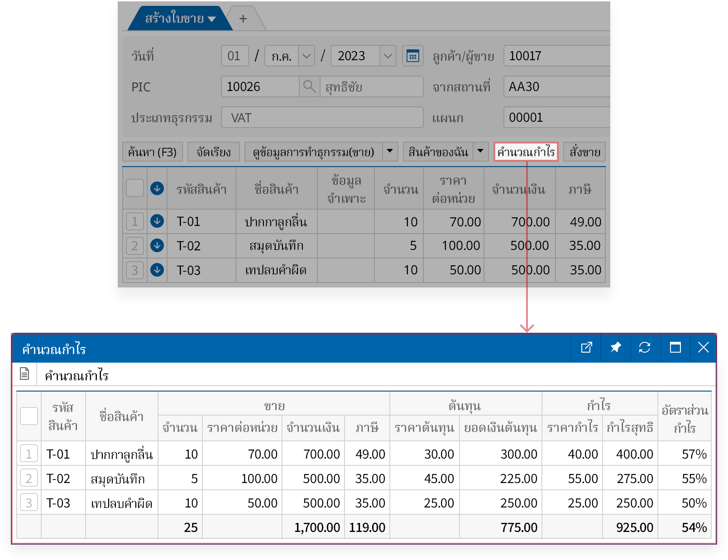The width and height of the screenshot is (728, 560).
Task: Click the PIC code field 10026
Action: tap(260, 86)
